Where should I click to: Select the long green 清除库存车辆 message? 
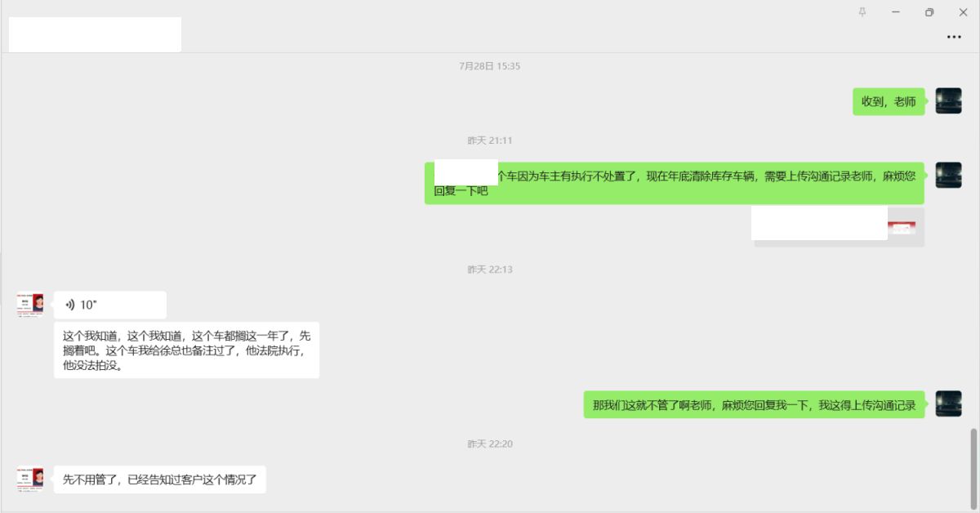tap(675, 183)
